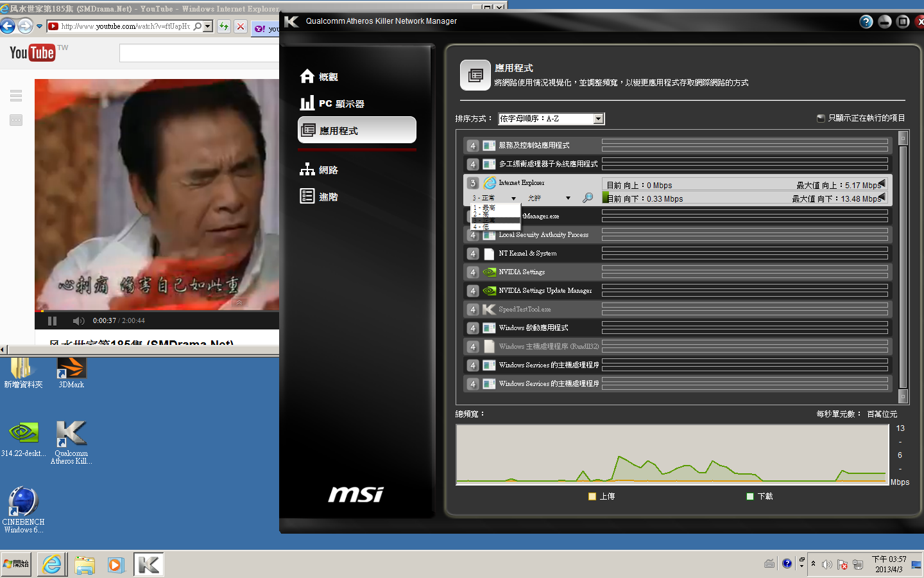Click the application list vertical scrollbar
Screen dimensions: 924x578
(903, 267)
